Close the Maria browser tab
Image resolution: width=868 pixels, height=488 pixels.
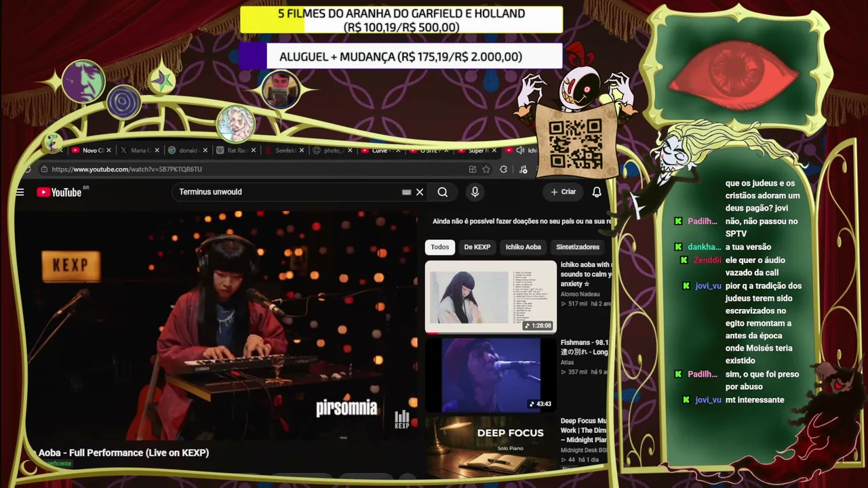tap(157, 150)
